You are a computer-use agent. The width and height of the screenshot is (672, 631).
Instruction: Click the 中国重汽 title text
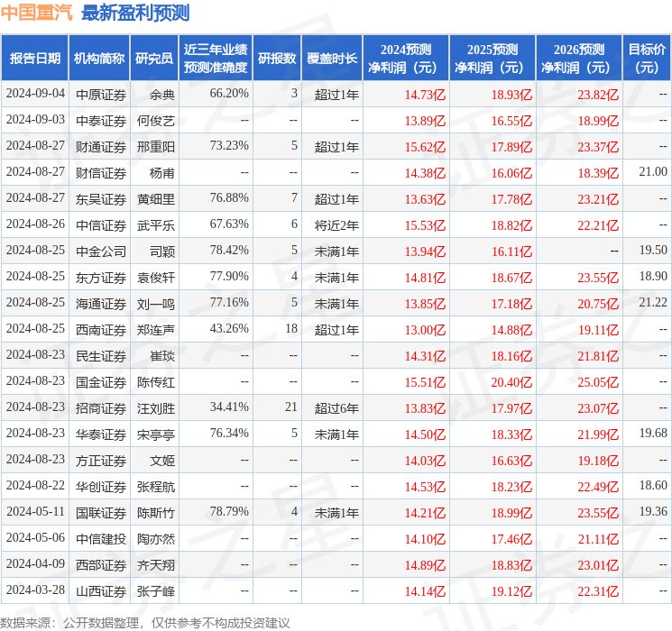pyautogui.click(x=37, y=13)
